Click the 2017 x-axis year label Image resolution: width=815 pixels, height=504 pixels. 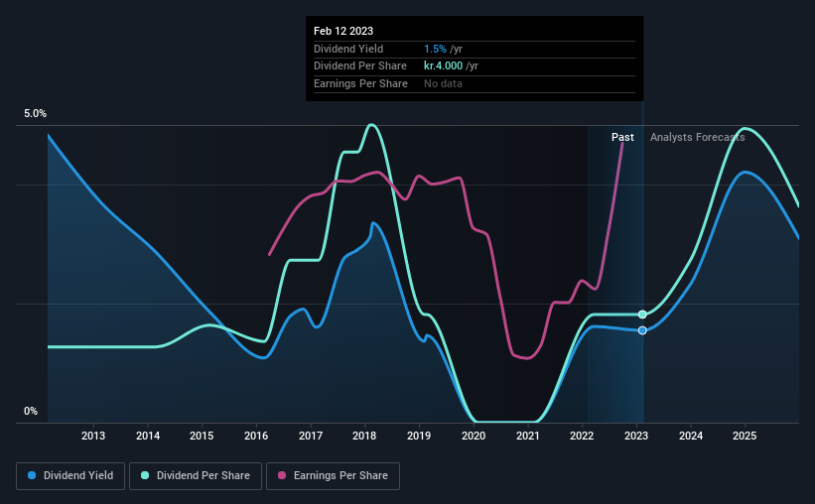pyautogui.click(x=311, y=436)
